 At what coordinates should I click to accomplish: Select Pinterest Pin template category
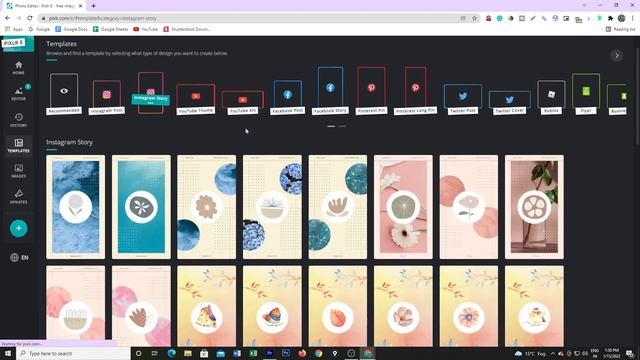(371, 91)
